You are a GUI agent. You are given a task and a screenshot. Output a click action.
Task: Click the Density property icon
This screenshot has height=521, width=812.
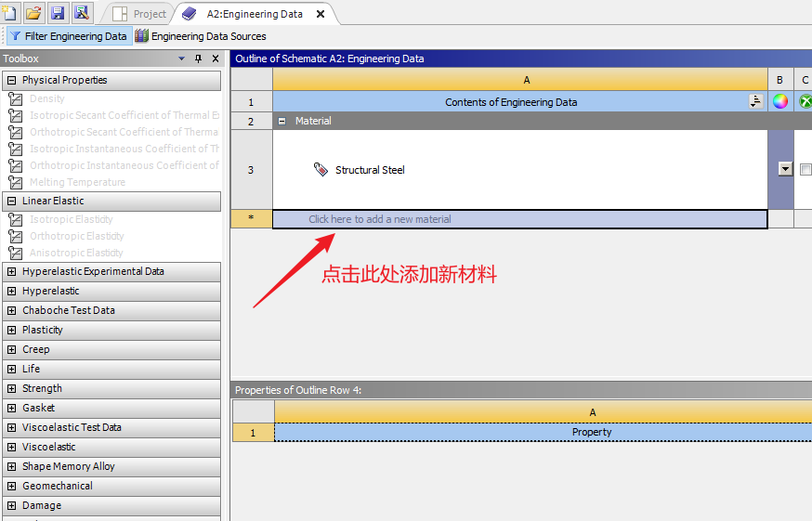coord(16,98)
